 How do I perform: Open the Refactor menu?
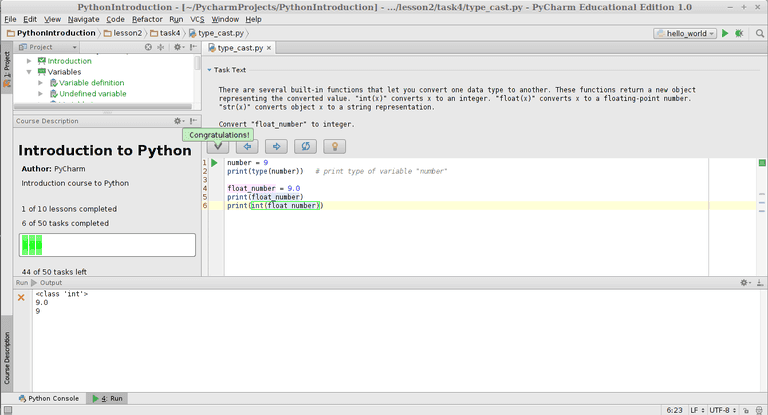pyautogui.click(x=147, y=19)
